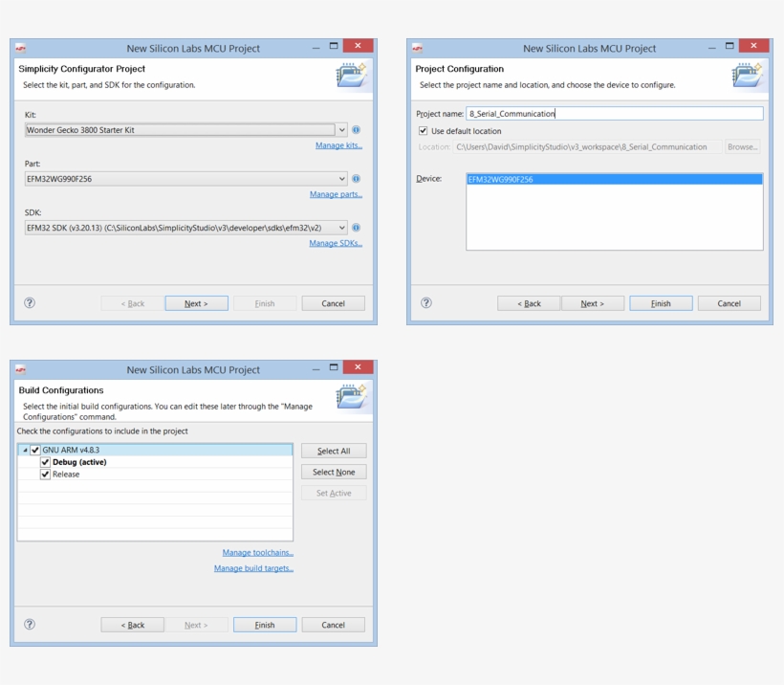Screen dimensions: 784x685
Task: Open Manage toolchains link
Action: point(257,552)
